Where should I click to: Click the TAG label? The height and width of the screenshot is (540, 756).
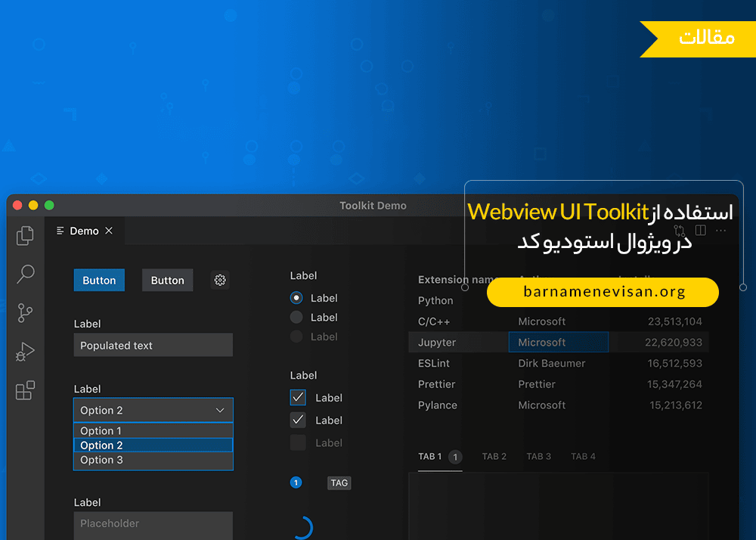coord(339,483)
